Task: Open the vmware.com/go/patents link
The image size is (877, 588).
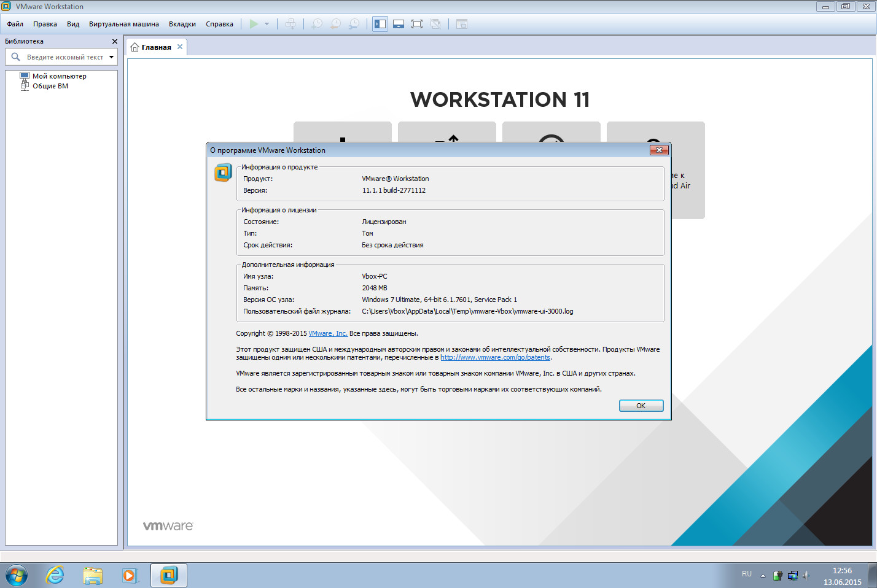Action: point(495,357)
